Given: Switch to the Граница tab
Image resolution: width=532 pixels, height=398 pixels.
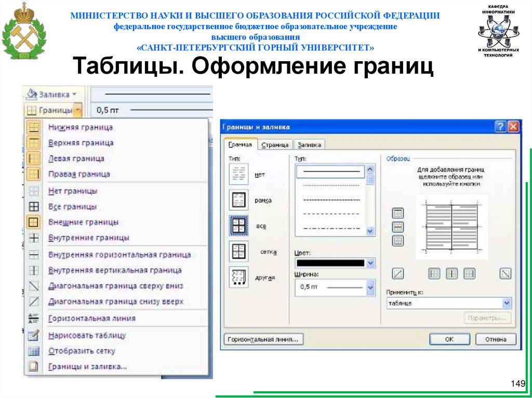Looking at the screenshot, I should pos(240,145).
